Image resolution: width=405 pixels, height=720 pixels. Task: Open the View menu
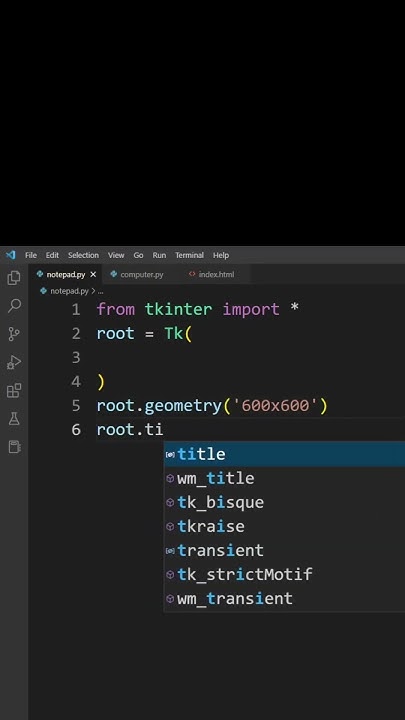116,255
